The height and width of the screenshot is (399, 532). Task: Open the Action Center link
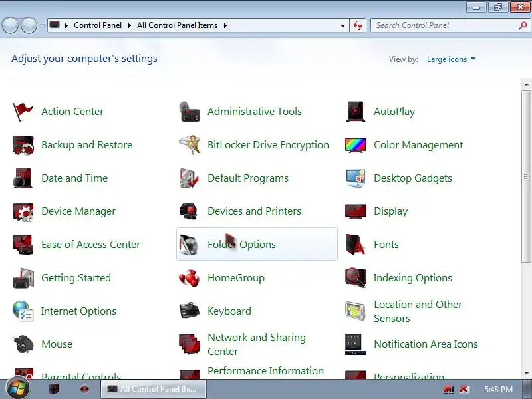(x=72, y=112)
